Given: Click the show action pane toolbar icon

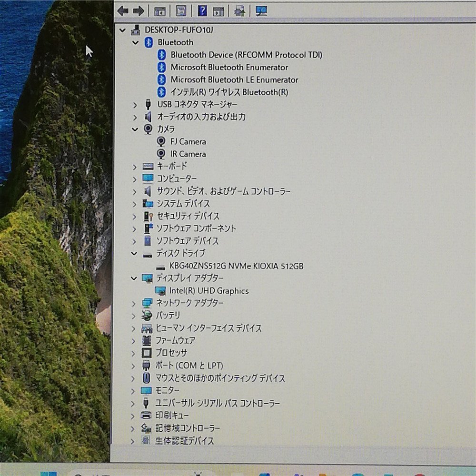Looking at the screenshot, I should (218, 10).
